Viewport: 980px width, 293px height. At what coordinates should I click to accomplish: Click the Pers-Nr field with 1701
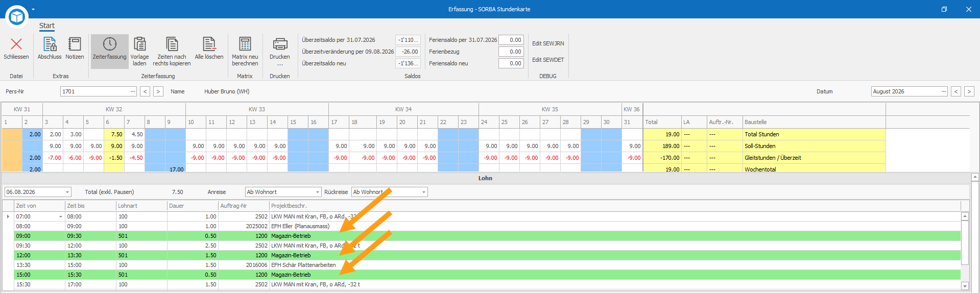(x=94, y=91)
